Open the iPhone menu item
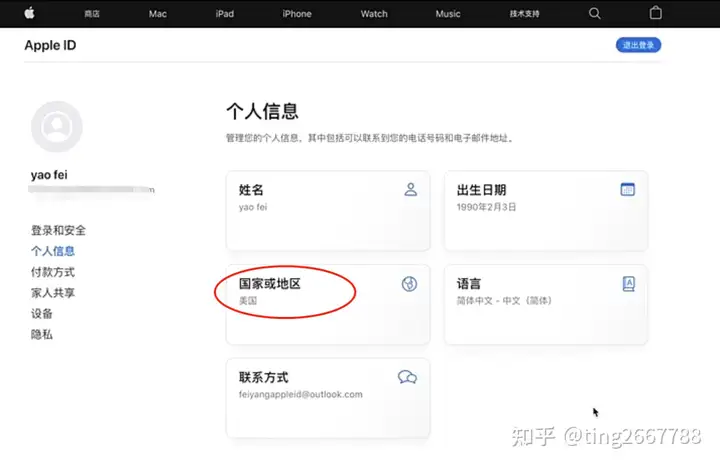Viewport: 720px width, 469px height. [297, 14]
